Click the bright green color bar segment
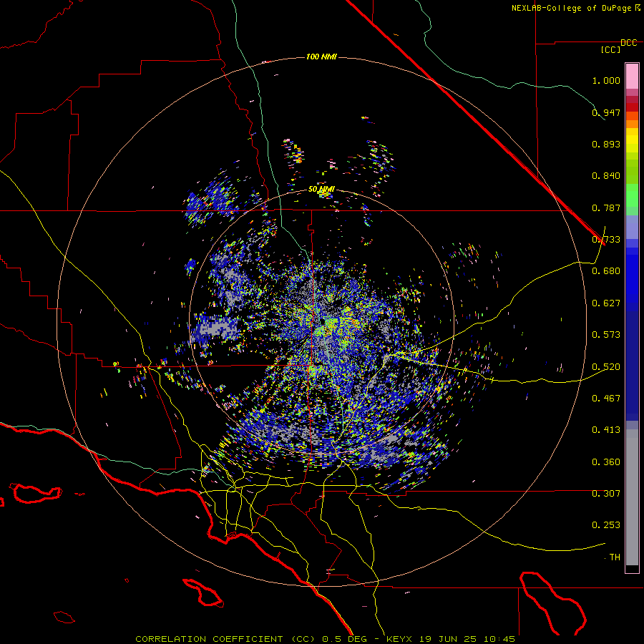Image resolution: width=644 pixels, height=644 pixels. (632, 195)
